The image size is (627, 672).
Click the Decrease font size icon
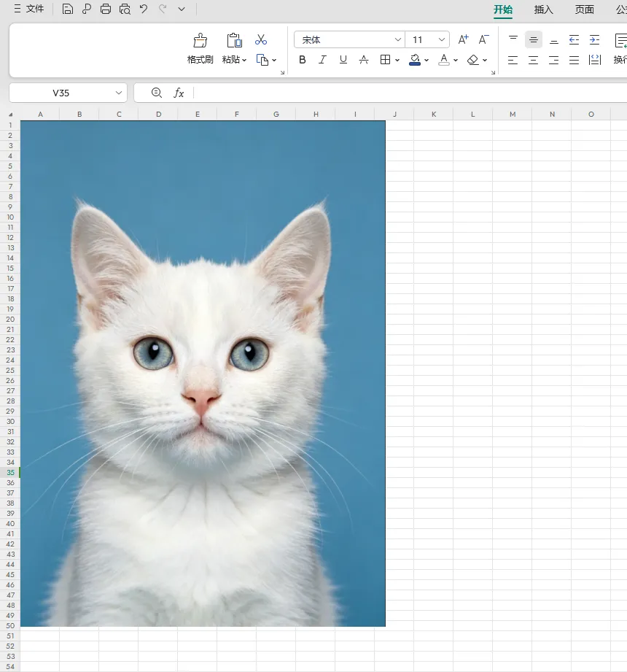click(x=483, y=40)
